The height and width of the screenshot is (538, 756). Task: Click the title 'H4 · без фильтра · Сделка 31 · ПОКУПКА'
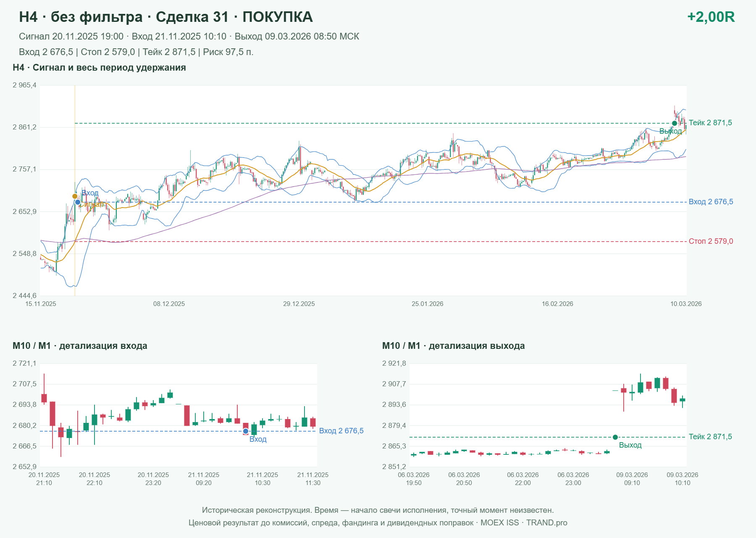coord(166,17)
